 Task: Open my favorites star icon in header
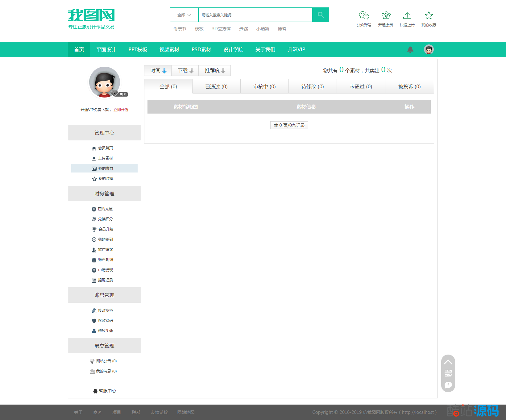pyautogui.click(x=429, y=16)
